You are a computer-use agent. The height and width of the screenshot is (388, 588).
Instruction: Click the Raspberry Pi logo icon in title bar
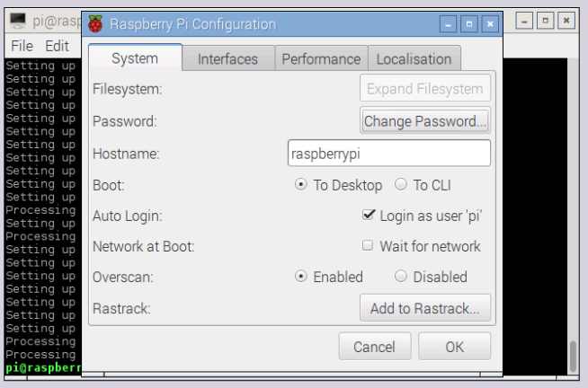(95, 24)
